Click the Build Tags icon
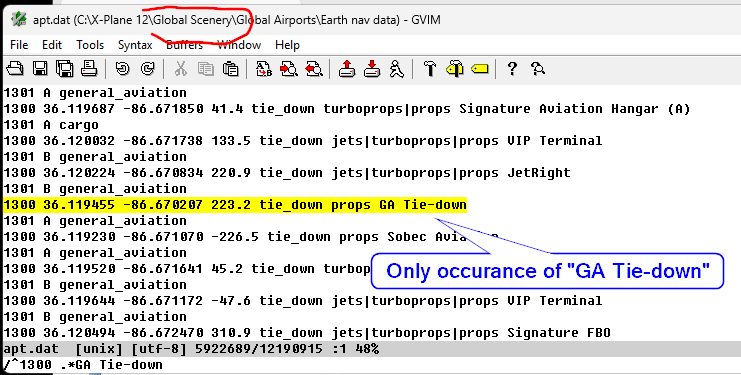Screen dimensions: 741x375 455,69
